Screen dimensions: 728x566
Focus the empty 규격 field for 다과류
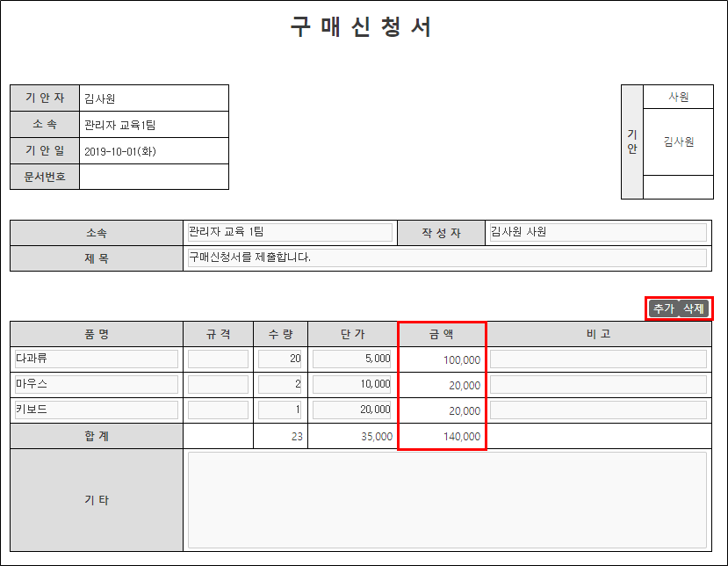point(218,359)
